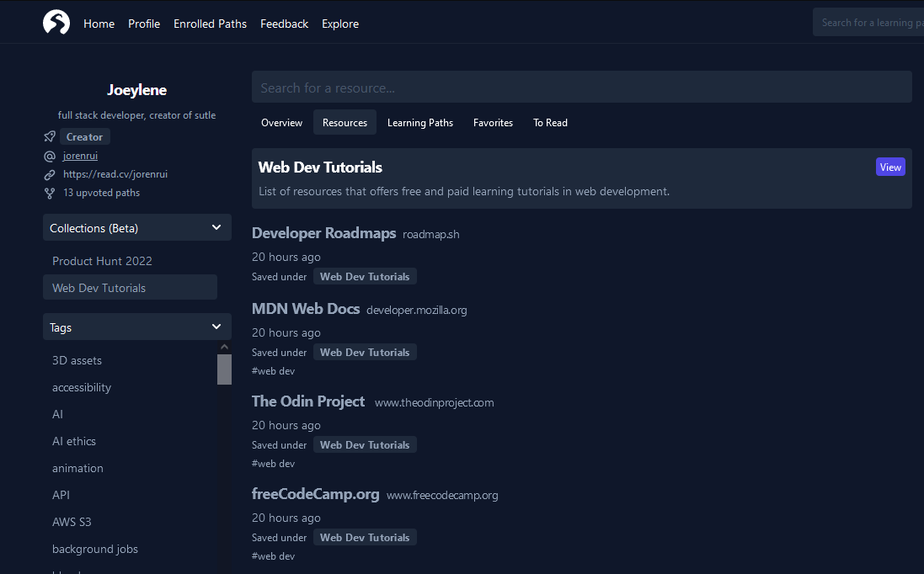This screenshot has width=924, height=574.
Task: Click the 13 upvoted paths text
Action: [x=101, y=193]
